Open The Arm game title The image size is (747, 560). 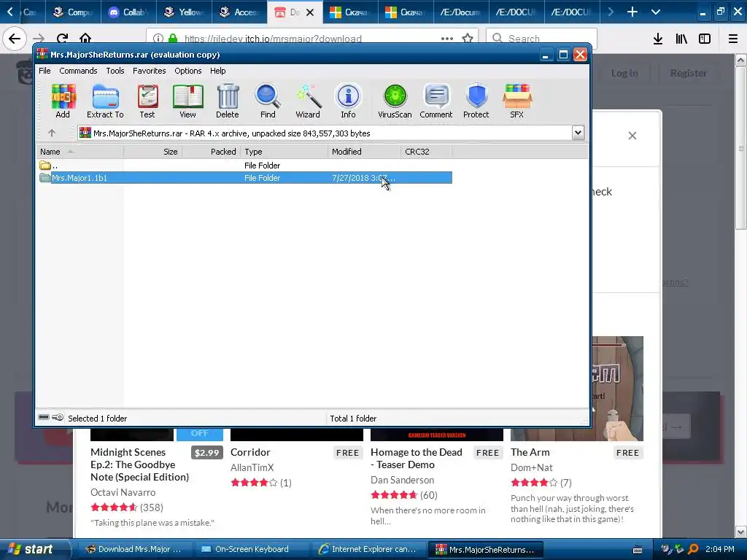pos(530,452)
